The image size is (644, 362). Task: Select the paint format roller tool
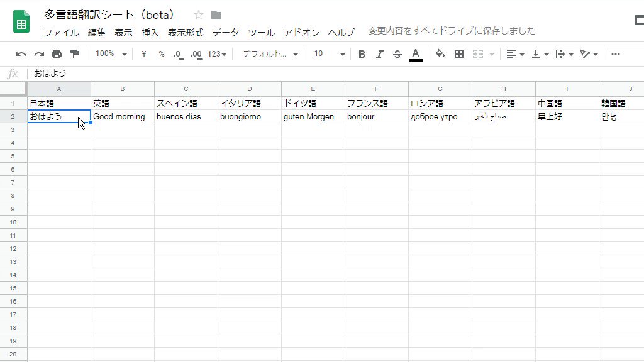click(74, 54)
